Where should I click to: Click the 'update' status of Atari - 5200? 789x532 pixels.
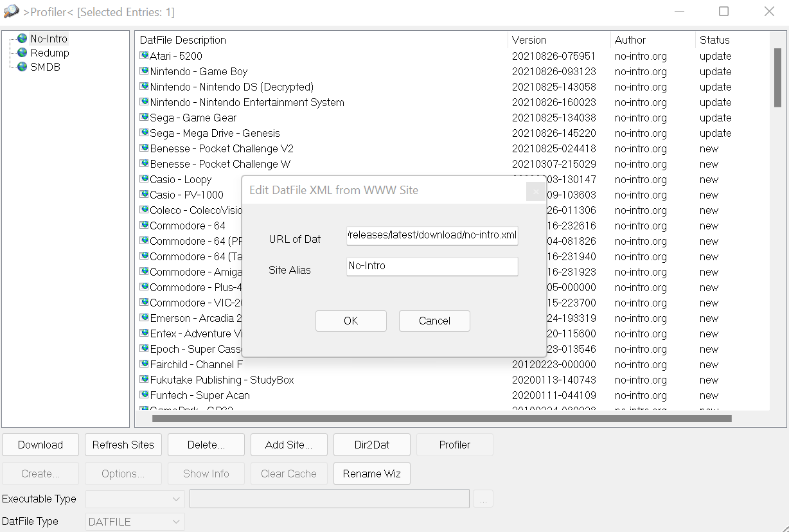(716, 56)
